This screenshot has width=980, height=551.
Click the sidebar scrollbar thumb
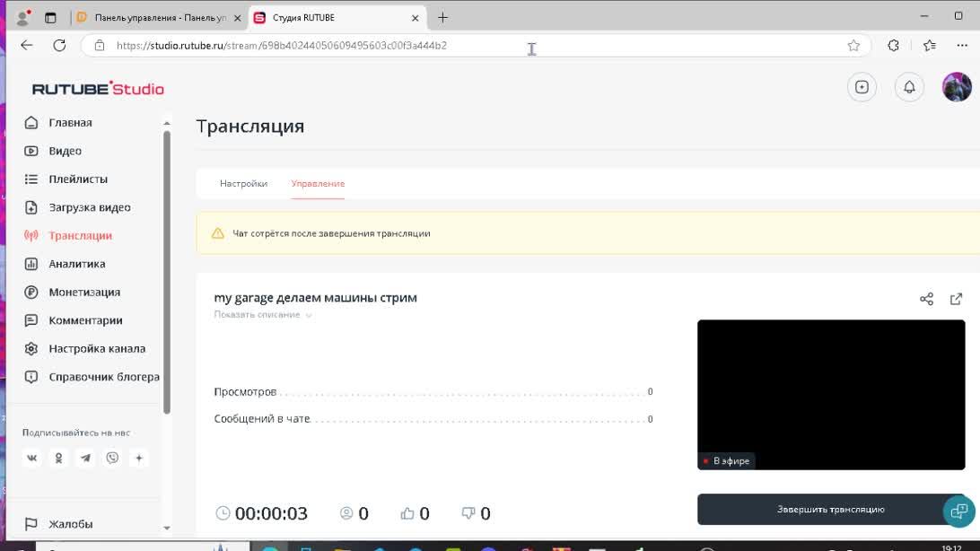tap(167, 272)
